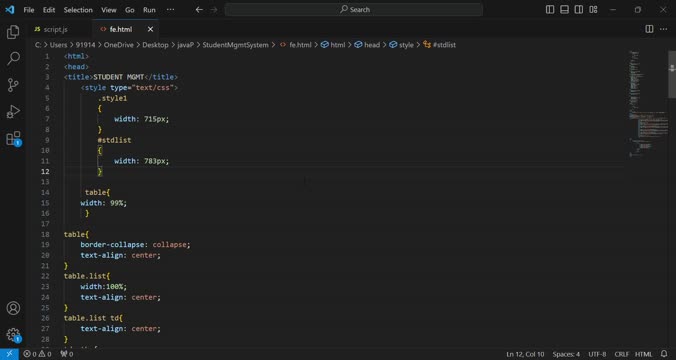Expand the hidden menu bar items ellipsis

point(170,9)
